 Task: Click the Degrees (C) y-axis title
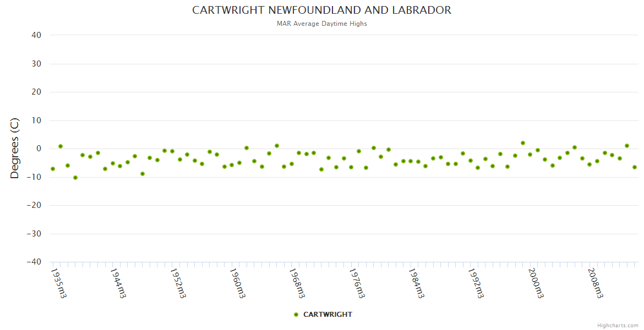pyautogui.click(x=15, y=148)
